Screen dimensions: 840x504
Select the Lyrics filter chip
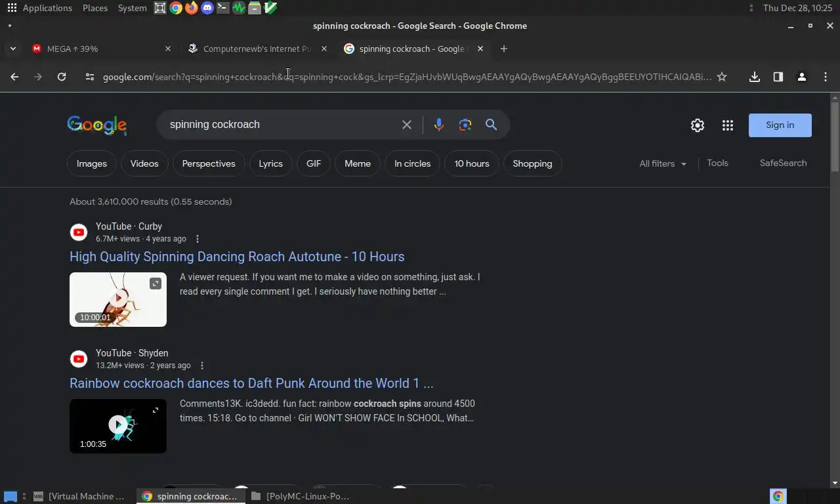pyautogui.click(x=270, y=163)
